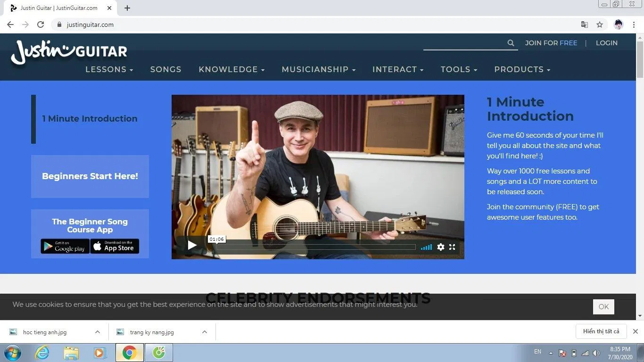The width and height of the screenshot is (644, 362).
Task: Open options for the hoc tieng anh.jpg download
Action: (98, 332)
